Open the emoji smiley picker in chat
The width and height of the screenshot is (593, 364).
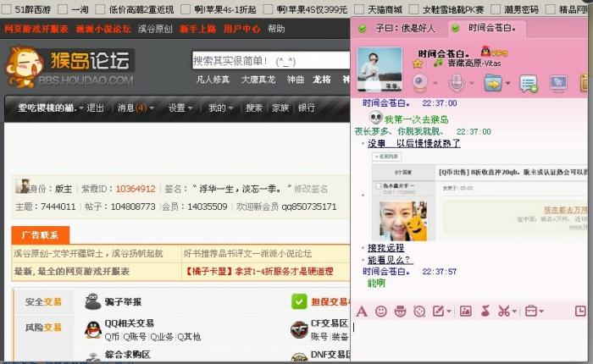pyautogui.click(x=381, y=312)
